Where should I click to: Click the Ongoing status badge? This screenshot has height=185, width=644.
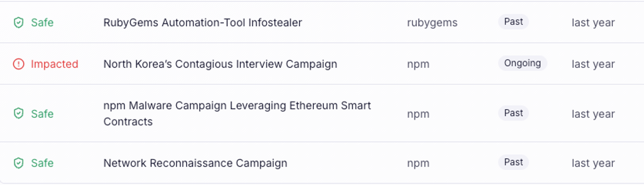click(522, 63)
